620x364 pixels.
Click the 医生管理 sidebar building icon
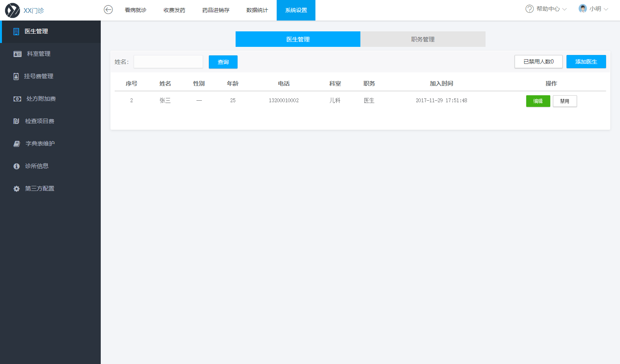click(x=16, y=32)
